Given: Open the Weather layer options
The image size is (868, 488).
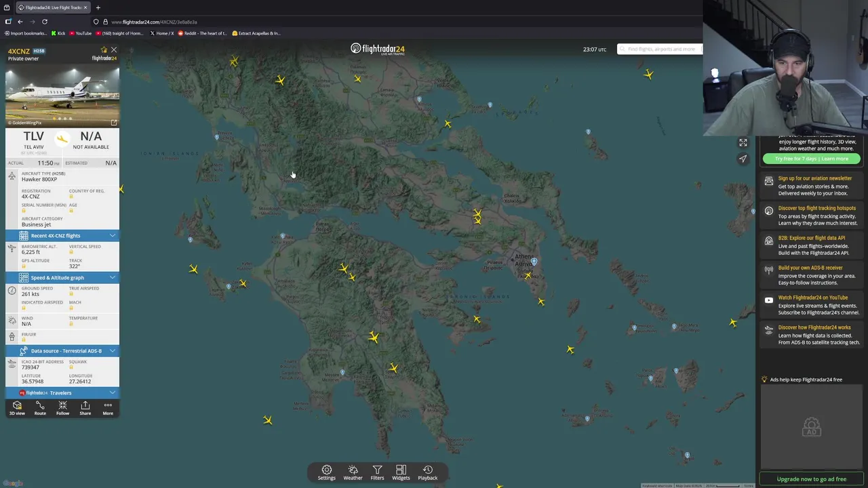Looking at the screenshot, I should click(353, 473).
